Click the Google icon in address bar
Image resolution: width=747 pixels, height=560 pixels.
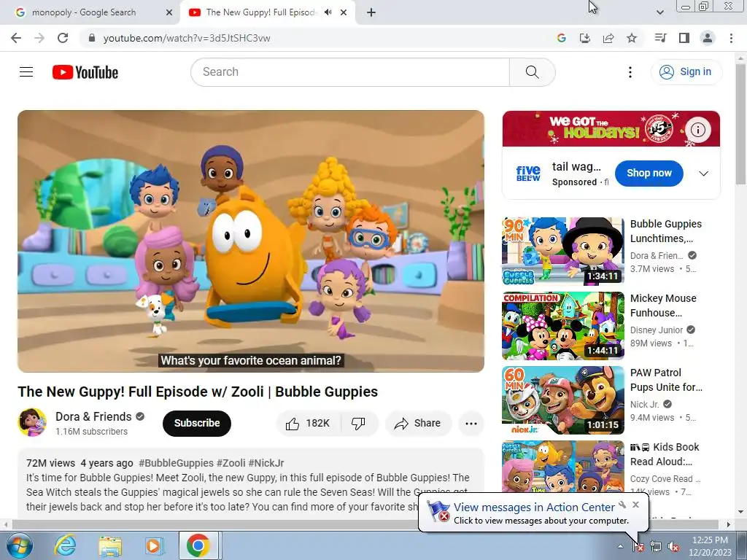(x=562, y=38)
